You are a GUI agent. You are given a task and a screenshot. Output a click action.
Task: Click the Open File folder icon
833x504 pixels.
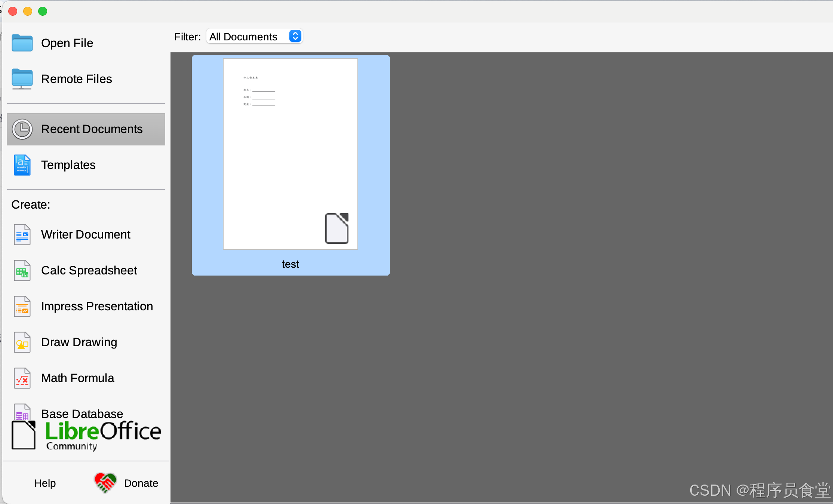click(x=22, y=43)
